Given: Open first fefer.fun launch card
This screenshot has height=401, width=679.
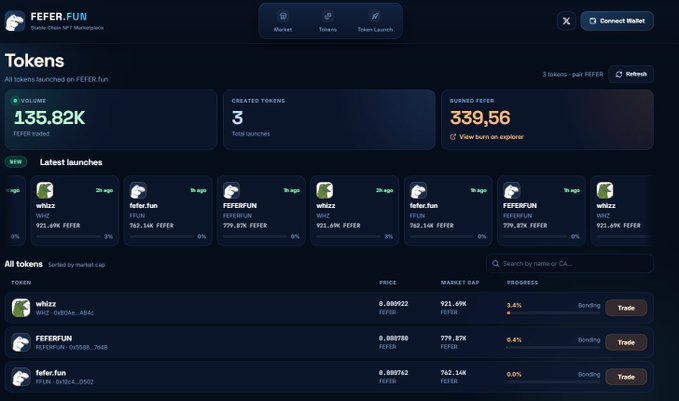Looking at the screenshot, I should [x=168, y=210].
